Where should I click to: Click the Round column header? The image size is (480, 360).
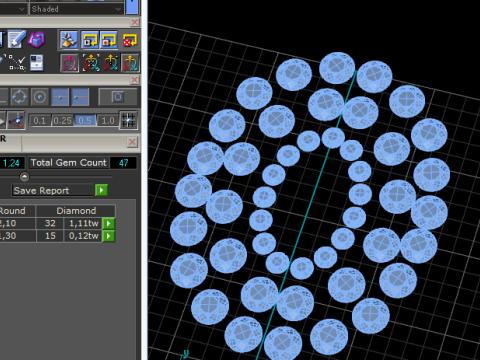17,211
